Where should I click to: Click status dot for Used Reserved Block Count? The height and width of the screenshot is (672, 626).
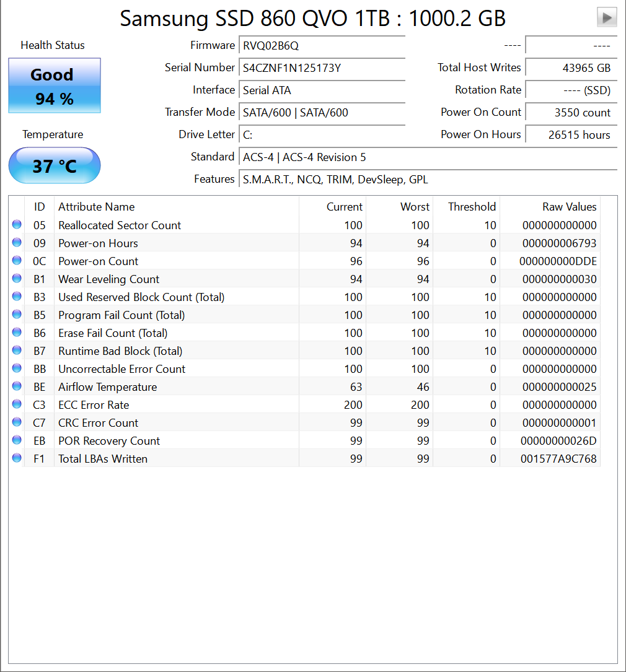(17, 297)
